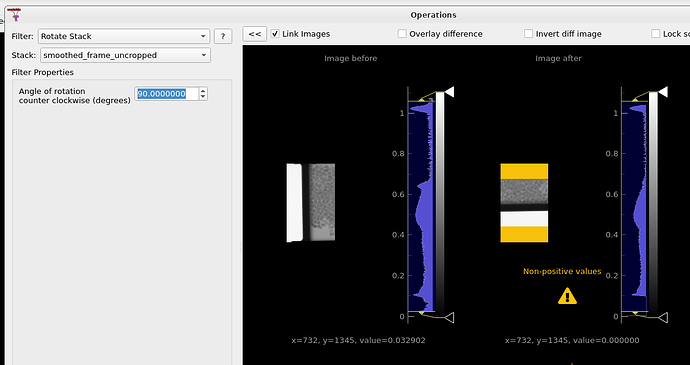Click the question mark help button
Screen dimensions: 690x365
click(x=223, y=36)
